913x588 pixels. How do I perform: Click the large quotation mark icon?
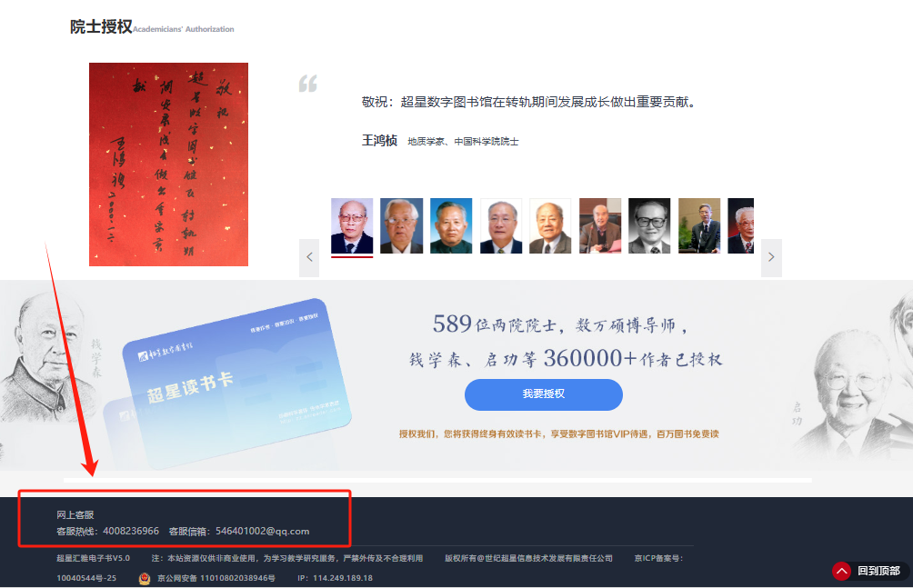click(308, 85)
